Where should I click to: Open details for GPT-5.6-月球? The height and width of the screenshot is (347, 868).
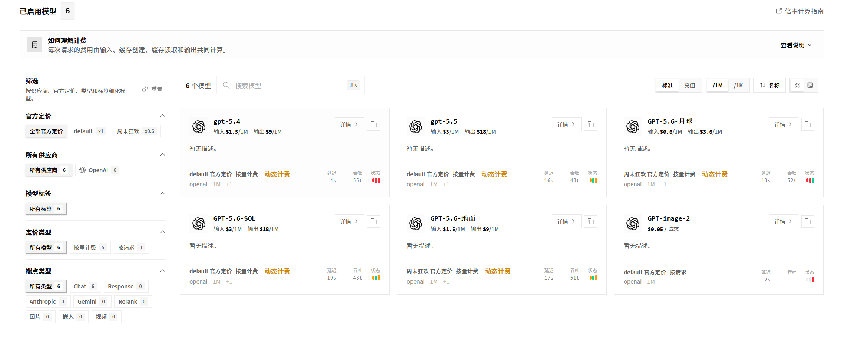coord(783,124)
